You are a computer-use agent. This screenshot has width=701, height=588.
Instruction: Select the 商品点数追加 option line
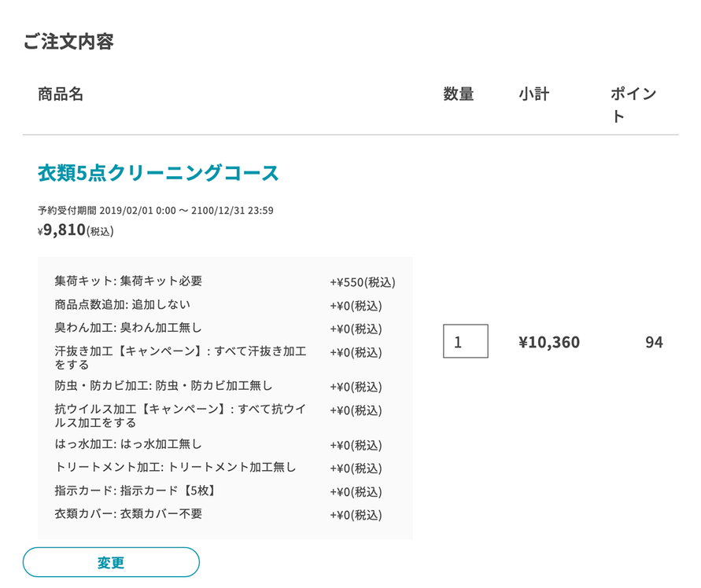click(x=122, y=304)
